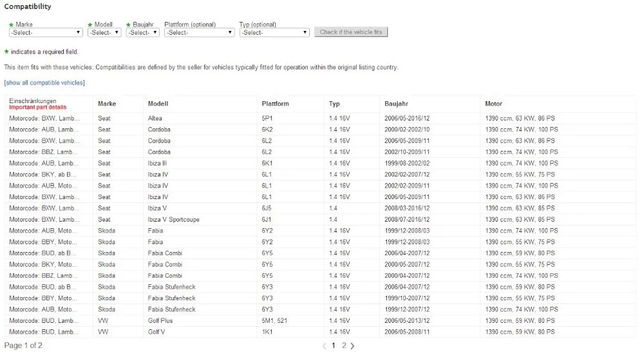Click platform cell 6J1

tap(267, 219)
